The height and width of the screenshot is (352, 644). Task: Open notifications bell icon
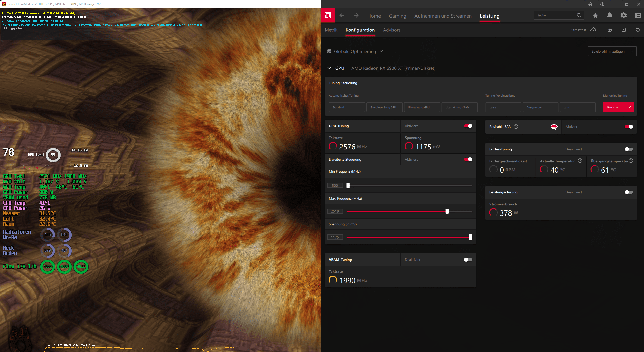pyautogui.click(x=610, y=16)
